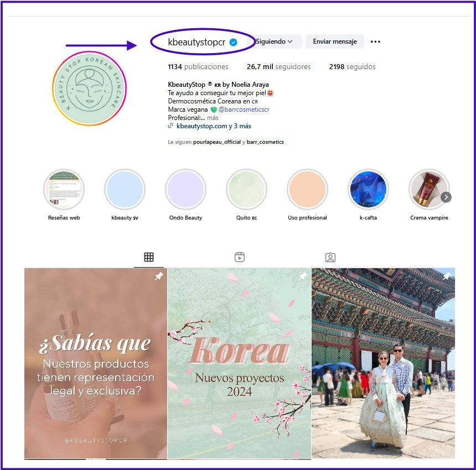Viewport: 476px width, 470px height.
Task: Open the peach Uso profesional highlight
Action: tap(307, 189)
